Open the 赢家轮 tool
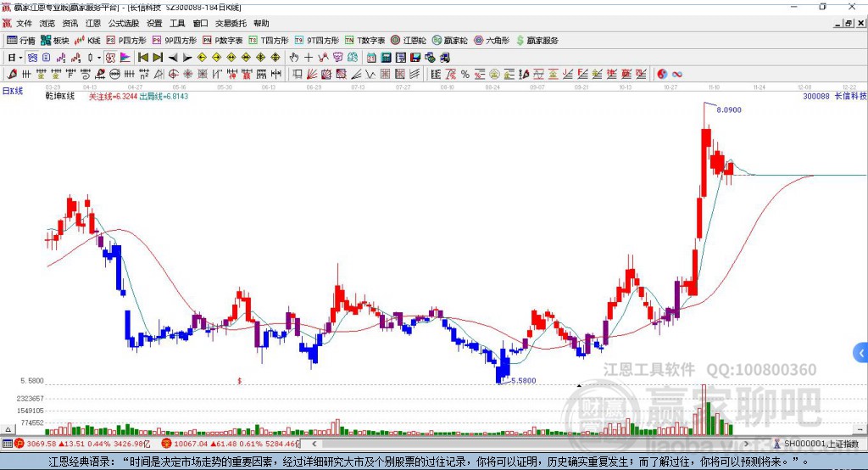Viewport: 868px width, 470px height. point(450,41)
